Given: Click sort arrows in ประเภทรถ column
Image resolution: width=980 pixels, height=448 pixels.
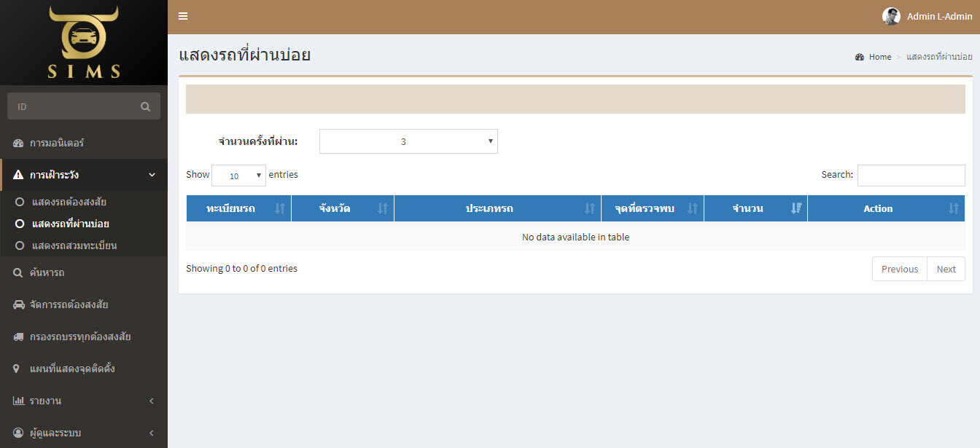Looking at the screenshot, I should [x=590, y=208].
